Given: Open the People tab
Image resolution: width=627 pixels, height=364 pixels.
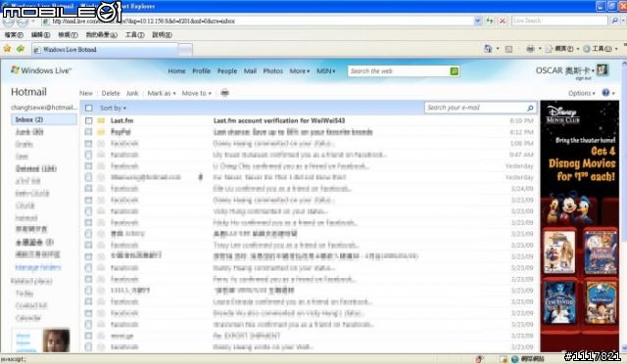Looking at the screenshot, I should (227, 70).
